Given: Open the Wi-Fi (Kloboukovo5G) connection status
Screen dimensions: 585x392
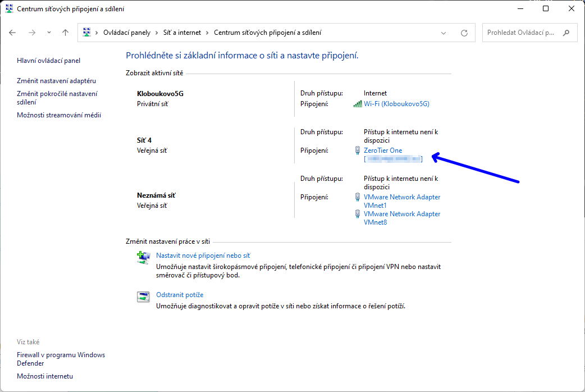Looking at the screenshot, I should (x=396, y=104).
